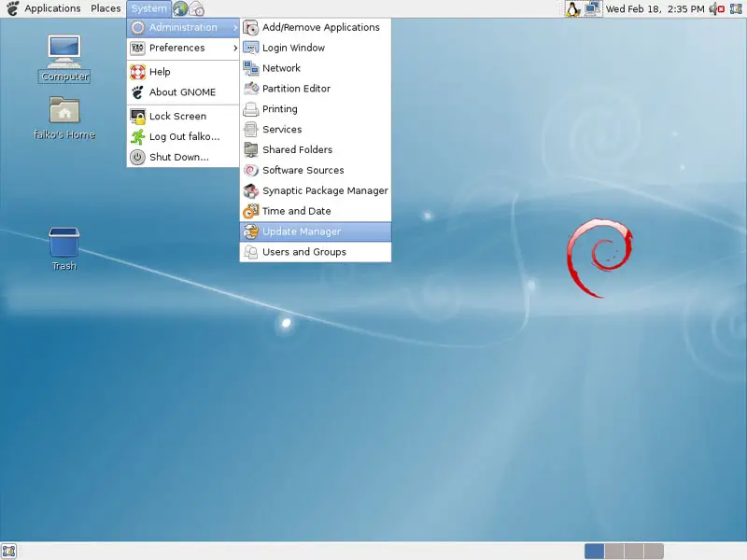Click the Services label in submenu
The image size is (747, 560).
(282, 130)
